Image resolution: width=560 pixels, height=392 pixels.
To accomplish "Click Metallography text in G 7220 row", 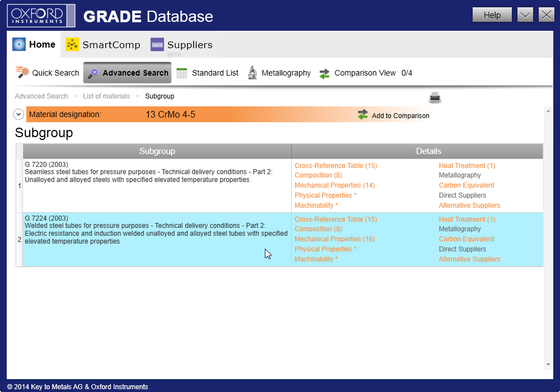I will [x=460, y=175].
